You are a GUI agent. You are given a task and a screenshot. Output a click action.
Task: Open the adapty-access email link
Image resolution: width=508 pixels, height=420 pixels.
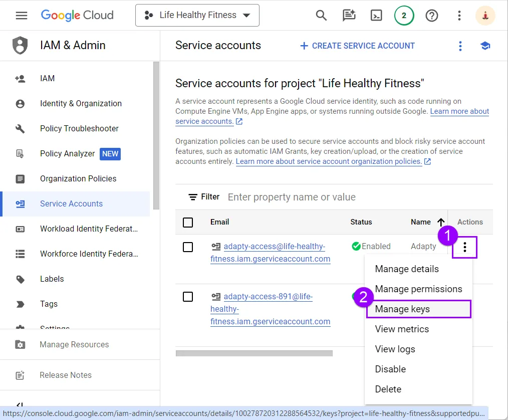click(274, 247)
